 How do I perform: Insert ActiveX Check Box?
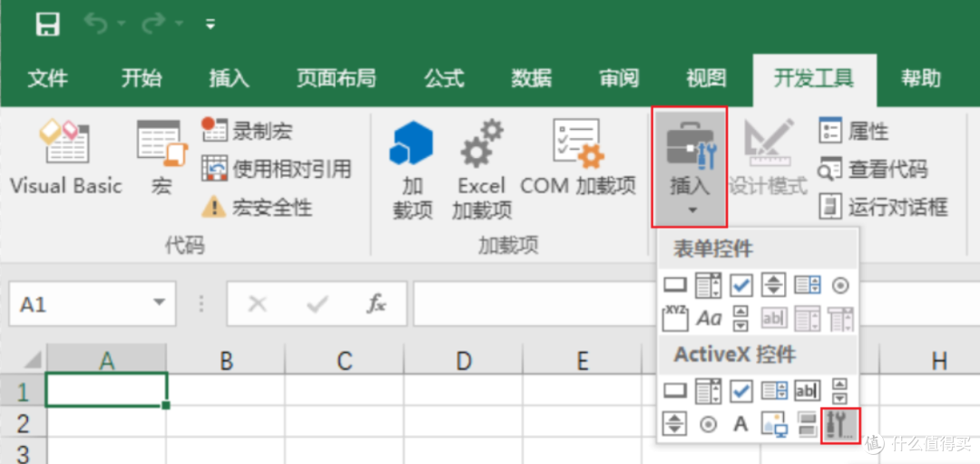(741, 391)
